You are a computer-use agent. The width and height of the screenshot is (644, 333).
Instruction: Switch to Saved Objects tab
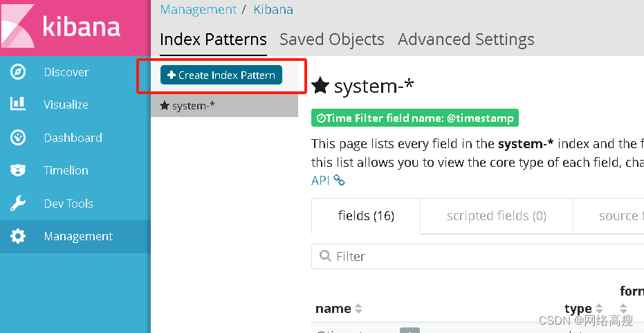click(x=332, y=39)
